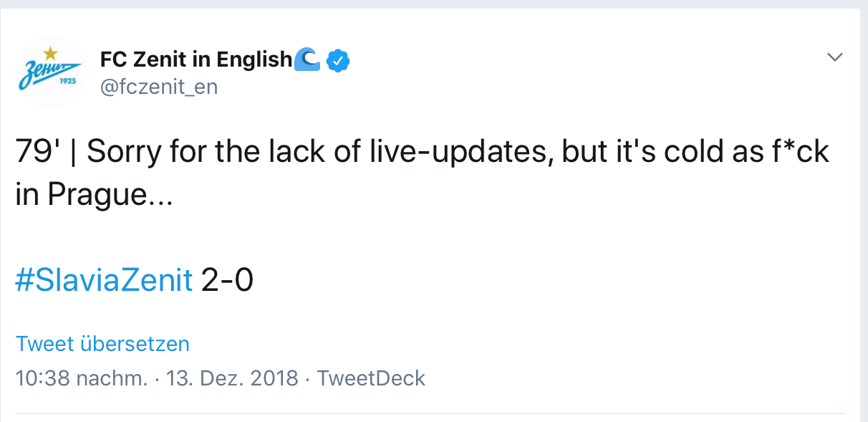
Task: Click Tweet übersetzen to translate
Action: click(x=102, y=344)
